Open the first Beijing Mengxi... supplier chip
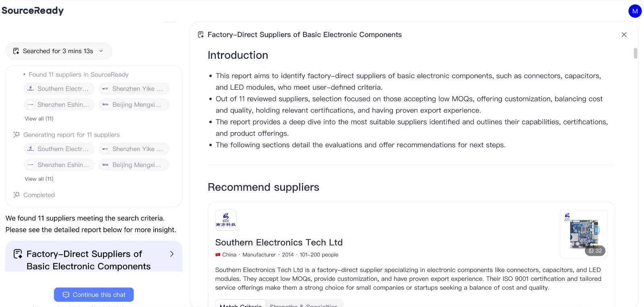Viewport: 644px width, 307px height. tap(134, 105)
